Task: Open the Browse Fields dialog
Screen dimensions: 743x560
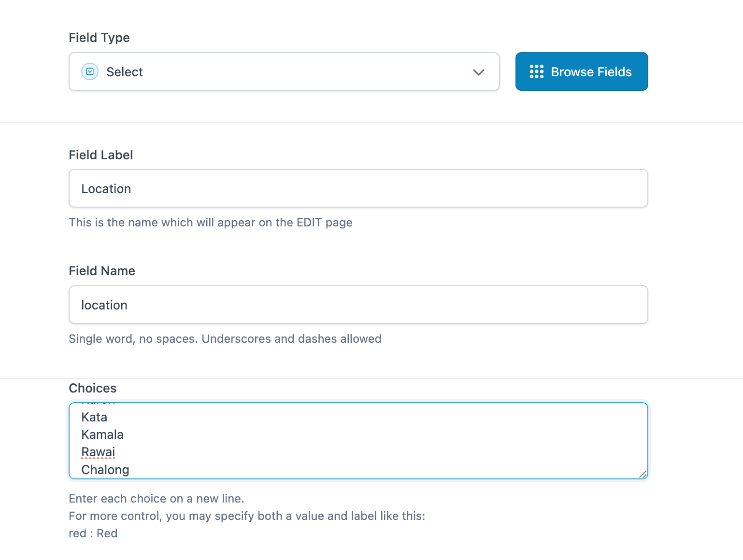Action: click(x=582, y=71)
